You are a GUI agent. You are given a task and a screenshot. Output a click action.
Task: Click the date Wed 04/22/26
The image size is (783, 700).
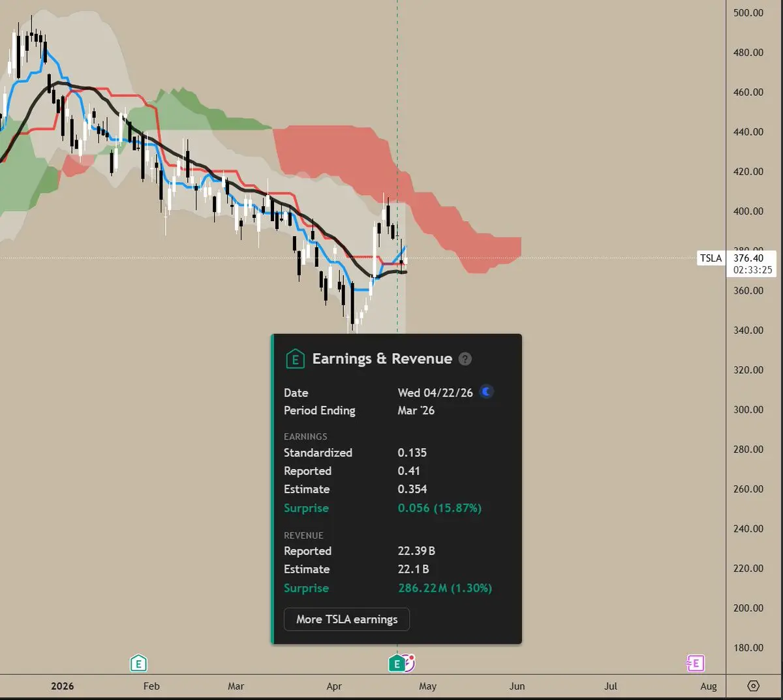click(435, 393)
